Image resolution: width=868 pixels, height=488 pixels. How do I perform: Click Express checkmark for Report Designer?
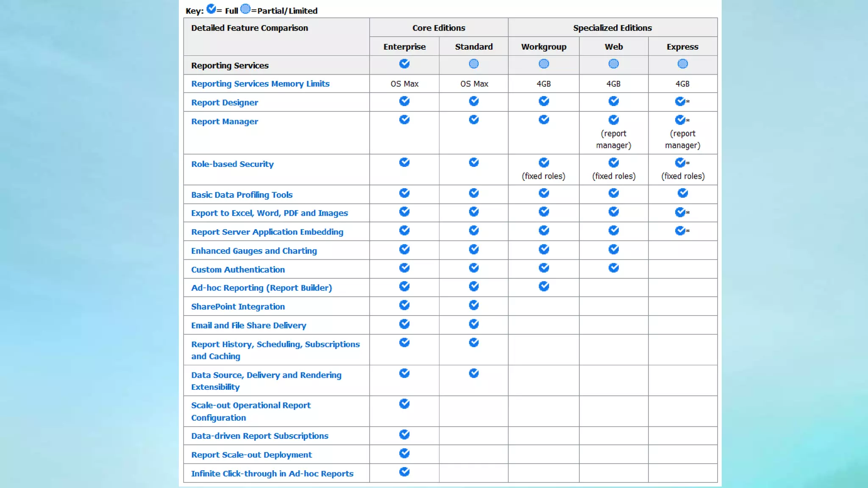680,101
